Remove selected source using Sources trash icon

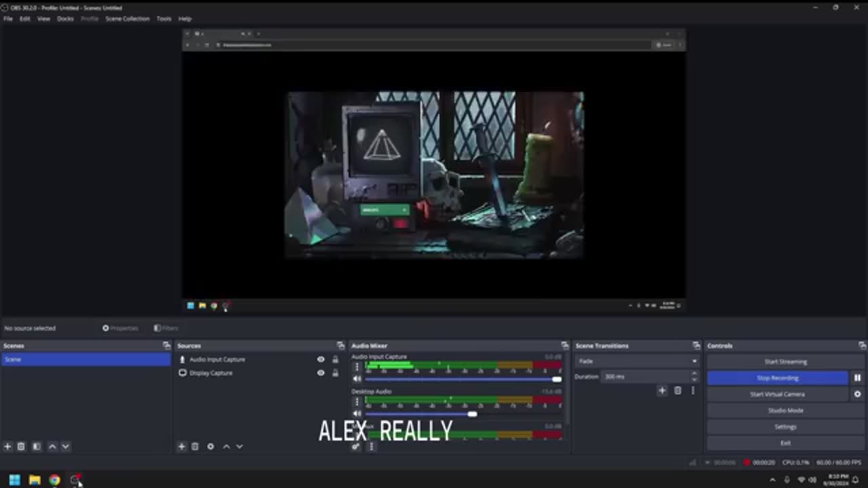coord(195,447)
